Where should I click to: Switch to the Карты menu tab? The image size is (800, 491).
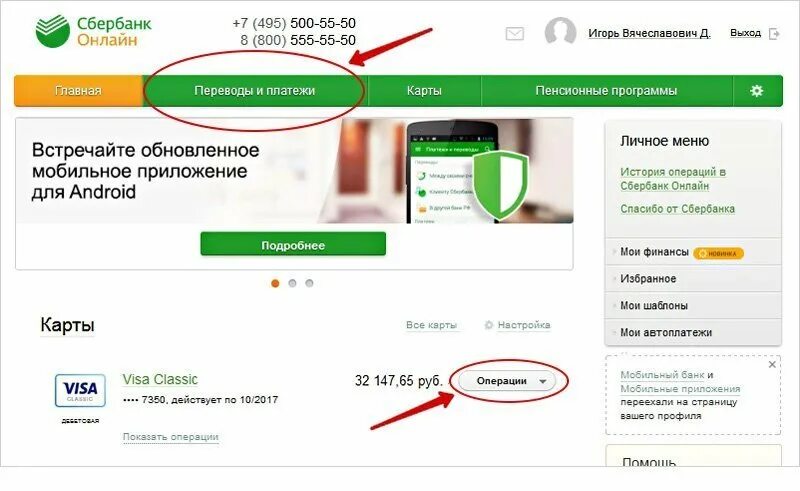424,91
